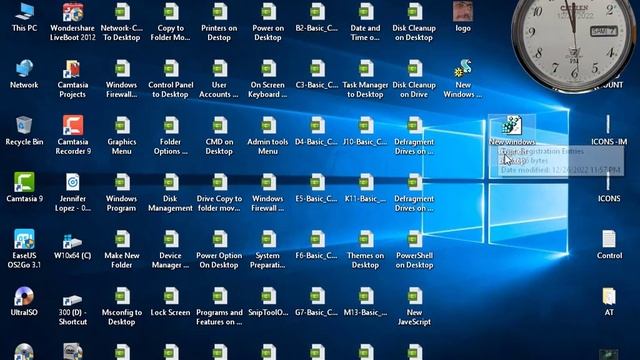Select Task Manager to Desktop script
This screenshot has width=640, height=360.
365,69
